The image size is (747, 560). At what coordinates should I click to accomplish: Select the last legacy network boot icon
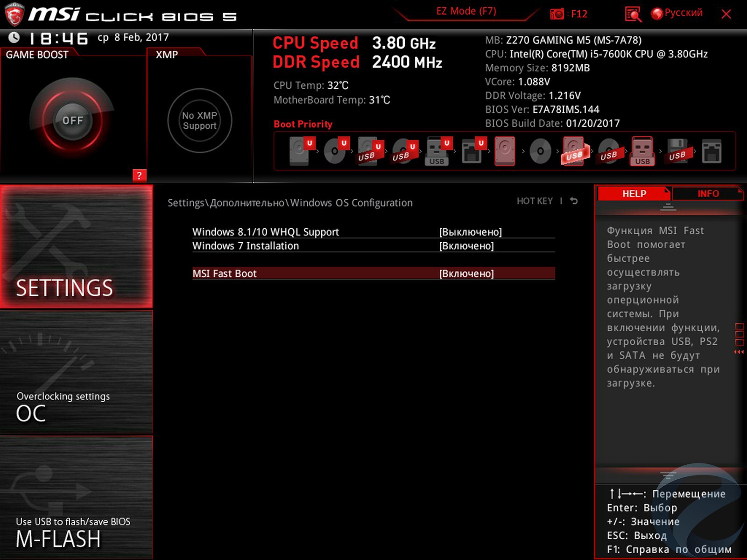coord(712,151)
